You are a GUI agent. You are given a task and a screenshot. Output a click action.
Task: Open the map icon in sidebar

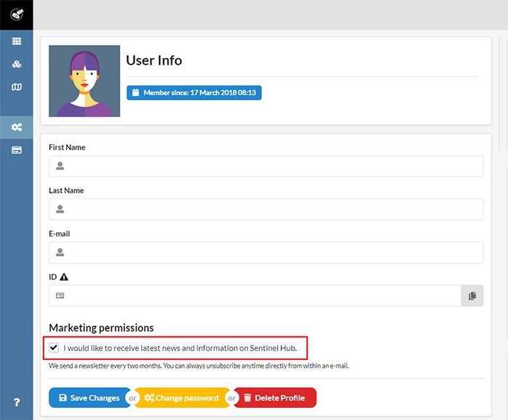[x=17, y=87]
